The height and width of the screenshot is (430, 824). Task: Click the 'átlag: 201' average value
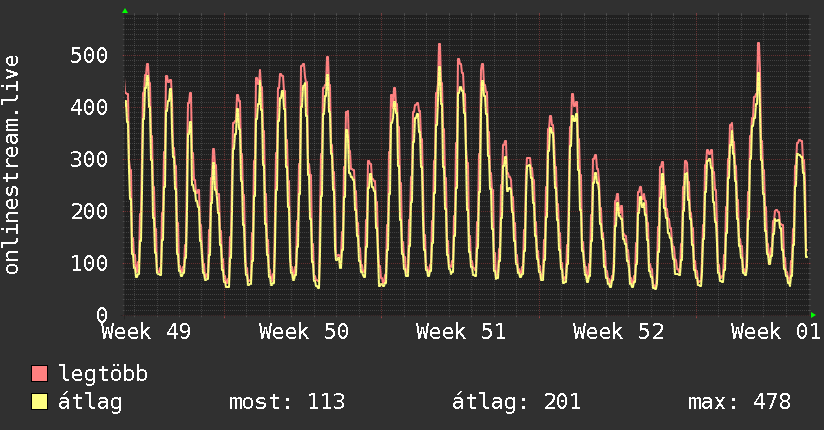coord(516,402)
